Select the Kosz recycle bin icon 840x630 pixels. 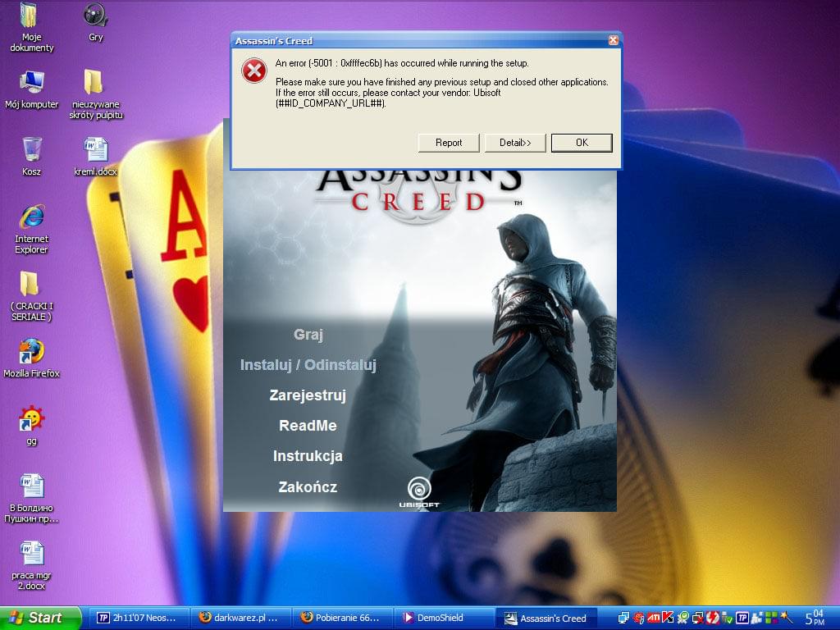31,157
